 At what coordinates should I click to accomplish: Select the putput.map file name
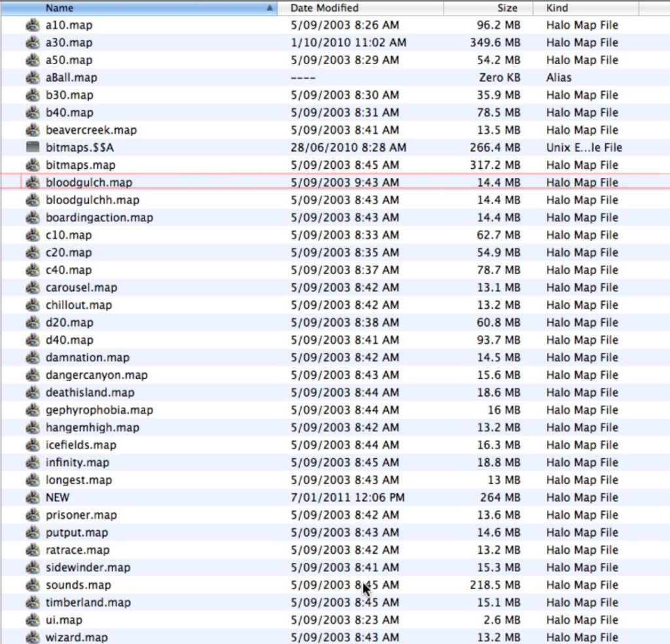coord(77,533)
